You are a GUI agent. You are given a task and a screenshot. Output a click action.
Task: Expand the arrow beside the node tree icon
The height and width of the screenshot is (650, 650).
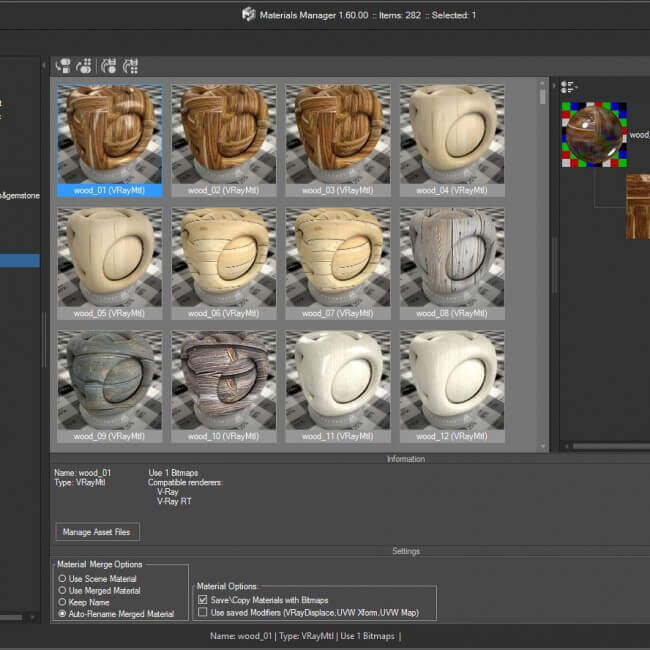pyautogui.click(x=556, y=86)
